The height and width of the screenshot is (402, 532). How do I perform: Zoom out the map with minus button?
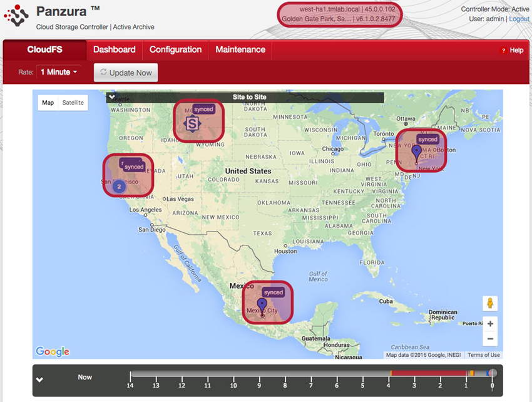490,339
